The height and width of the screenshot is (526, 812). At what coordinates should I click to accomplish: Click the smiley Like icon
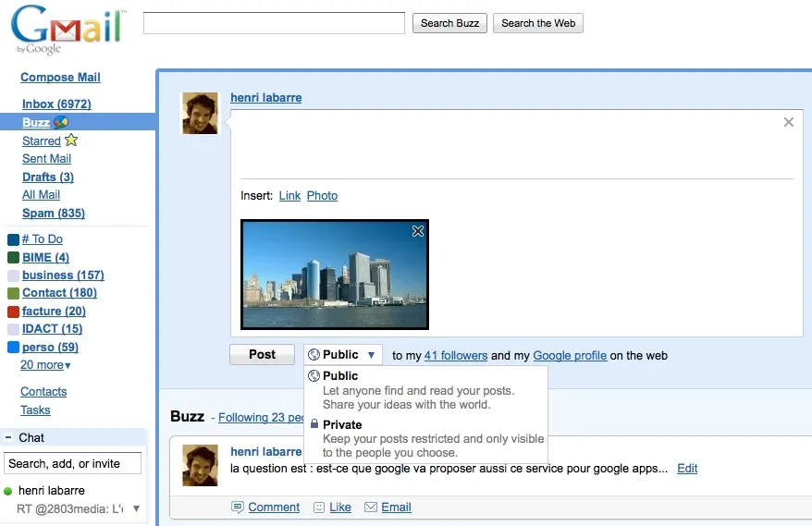click(x=319, y=508)
